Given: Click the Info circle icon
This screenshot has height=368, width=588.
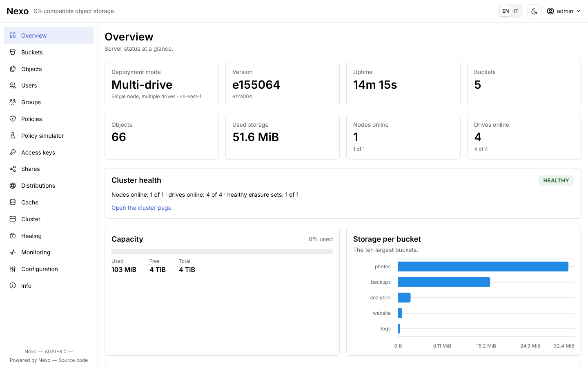Looking at the screenshot, I should pyautogui.click(x=13, y=286).
